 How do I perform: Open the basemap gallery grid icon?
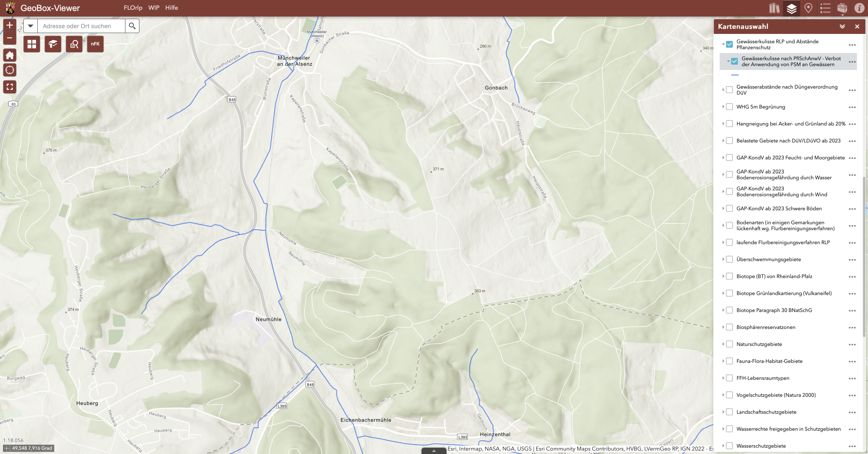(32, 44)
